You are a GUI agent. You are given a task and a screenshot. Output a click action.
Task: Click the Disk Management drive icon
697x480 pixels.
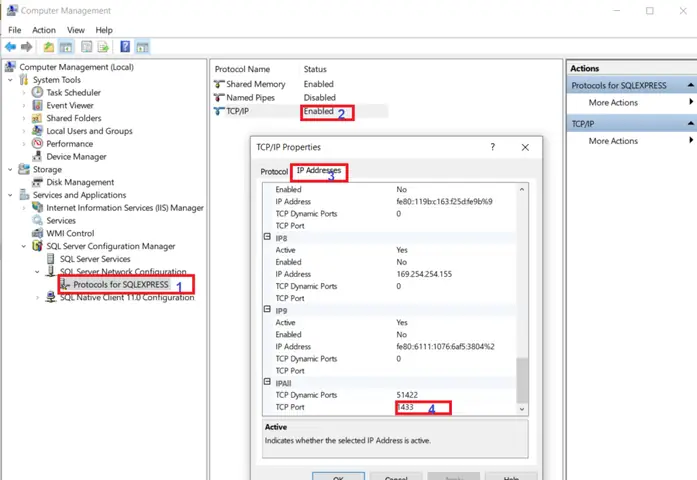(x=37, y=182)
